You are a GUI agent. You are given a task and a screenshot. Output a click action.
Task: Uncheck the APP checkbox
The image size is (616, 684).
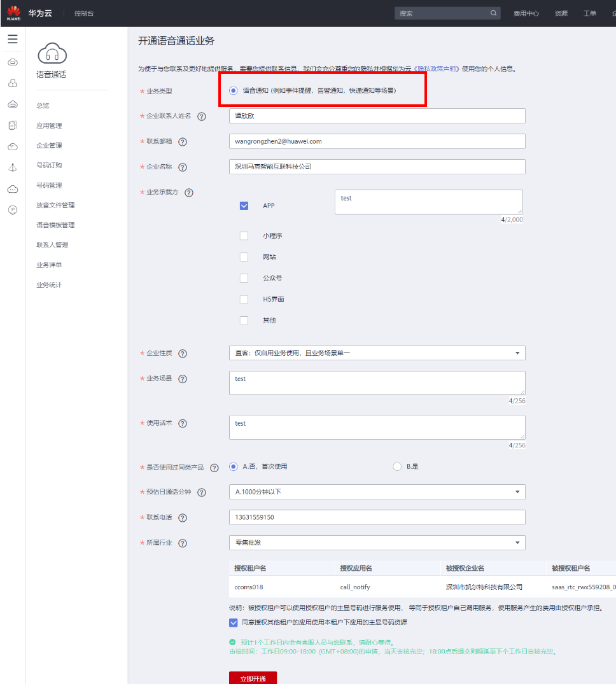tap(244, 206)
